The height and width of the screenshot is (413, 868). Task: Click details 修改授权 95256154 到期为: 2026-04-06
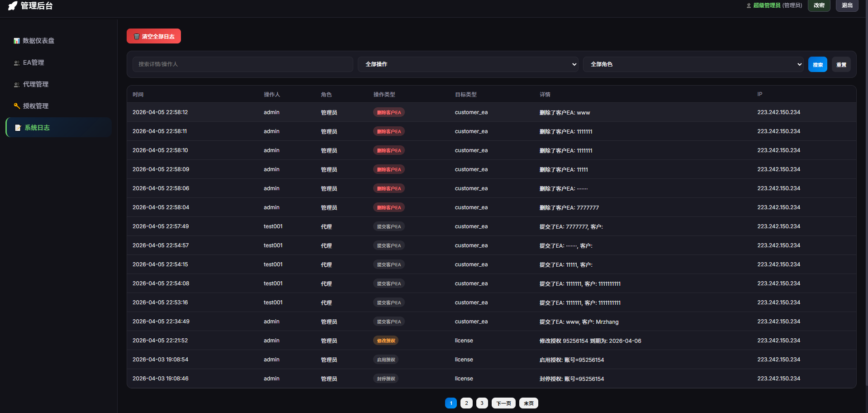[590, 341]
